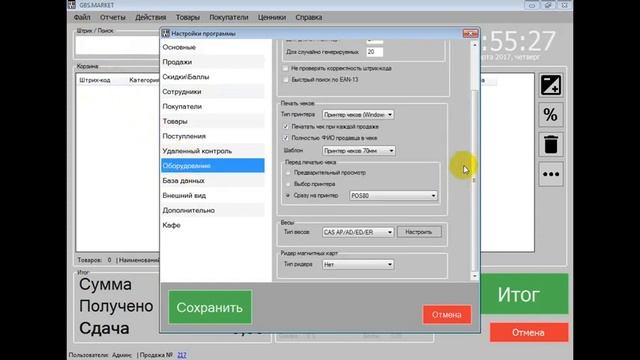Toggle 'Полностью ФИО продавца в чеке' checkbox

click(286, 138)
